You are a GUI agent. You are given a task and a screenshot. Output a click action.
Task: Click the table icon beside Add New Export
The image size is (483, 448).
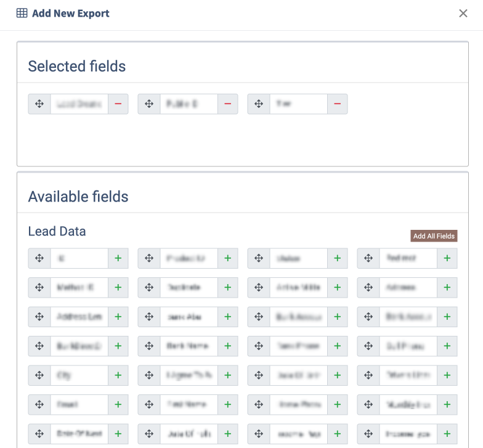tap(22, 14)
